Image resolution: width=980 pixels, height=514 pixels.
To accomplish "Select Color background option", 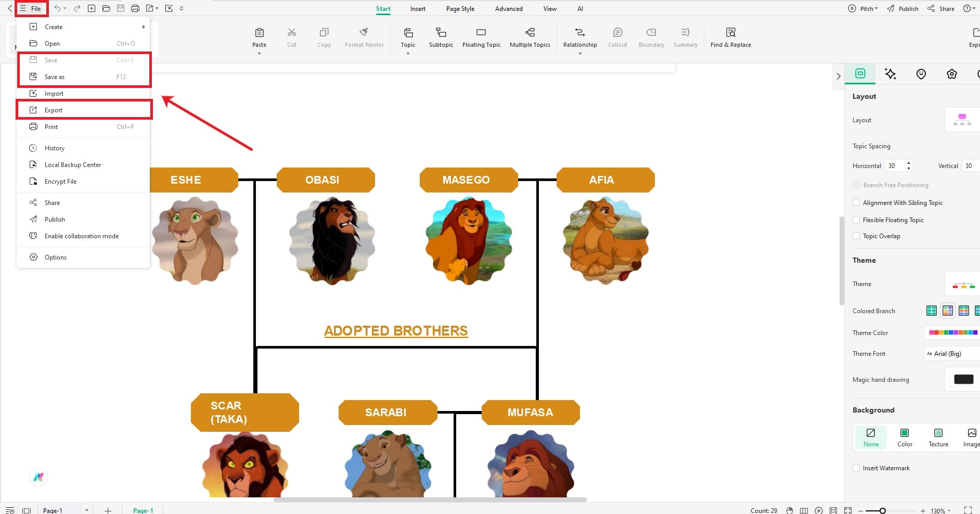I will [905, 438].
